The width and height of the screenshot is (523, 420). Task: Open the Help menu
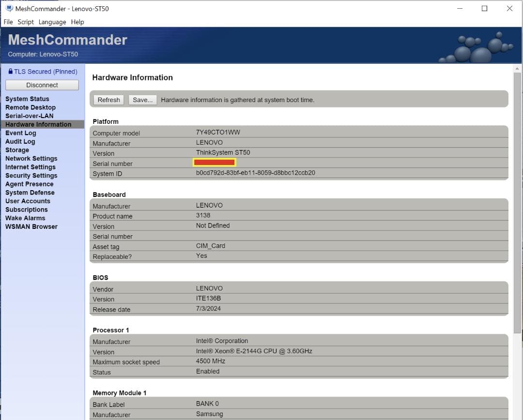[x=77, y=22]
